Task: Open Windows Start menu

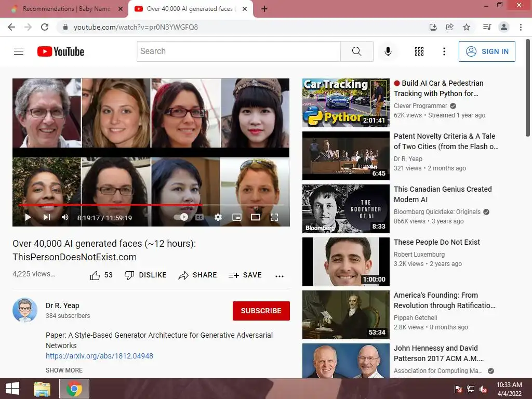Action: pos(12,389)
